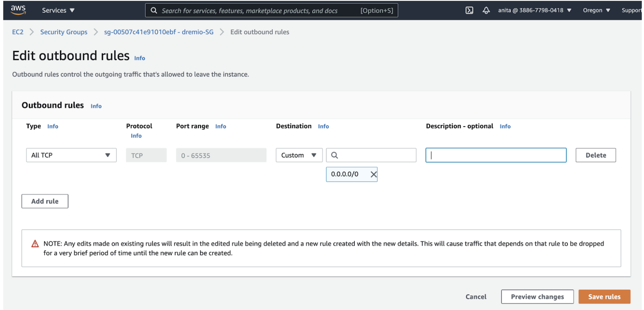Click the AWS logo home icon
This screenshot has width=644, height=310.
18,10
